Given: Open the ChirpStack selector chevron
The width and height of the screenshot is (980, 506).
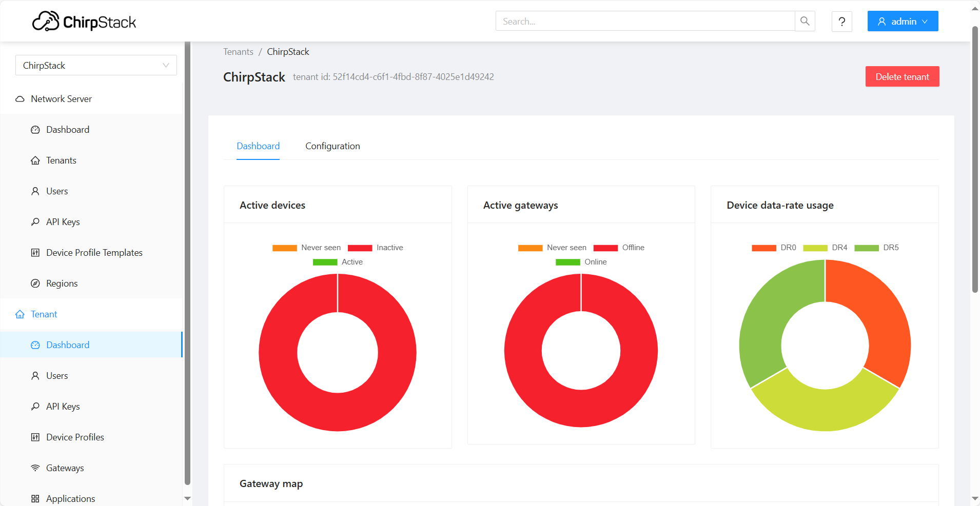Looking at the screenshot, I should click(165, 65).
